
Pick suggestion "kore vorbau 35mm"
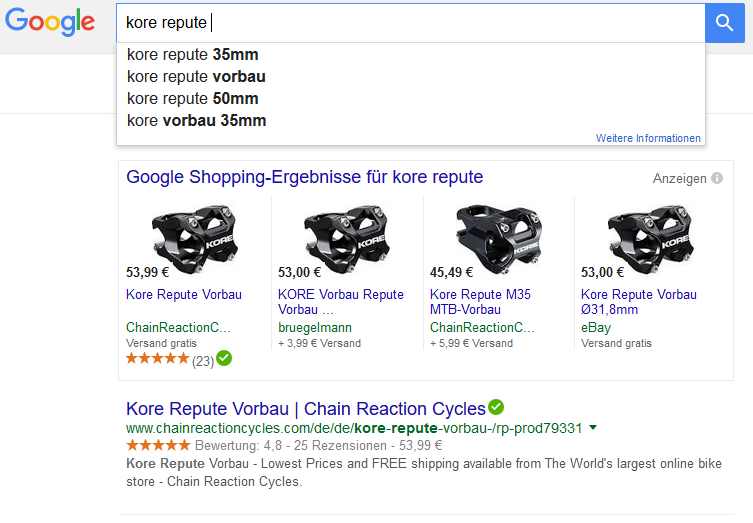(x=196, y=121)
